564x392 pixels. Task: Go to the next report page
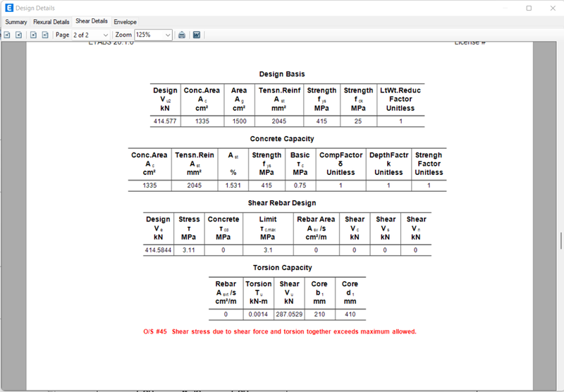click(x=33, y=35)
